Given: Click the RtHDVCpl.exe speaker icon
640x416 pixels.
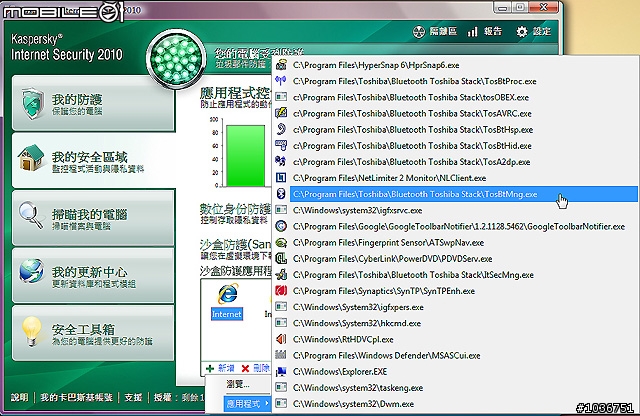Looking at the screenshot, I should [x=281, y=339].
